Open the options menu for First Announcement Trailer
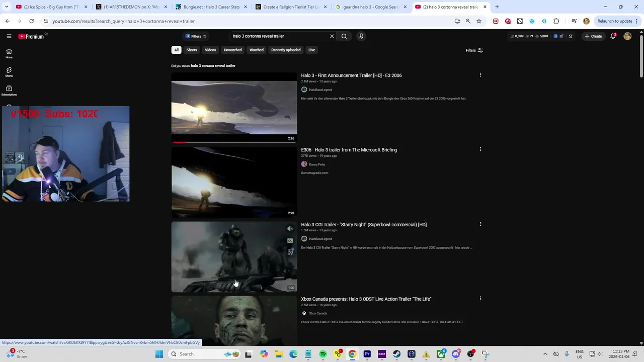Image resolution: width=644 pixels, height=362 pixels. click(x=480, y=75)
